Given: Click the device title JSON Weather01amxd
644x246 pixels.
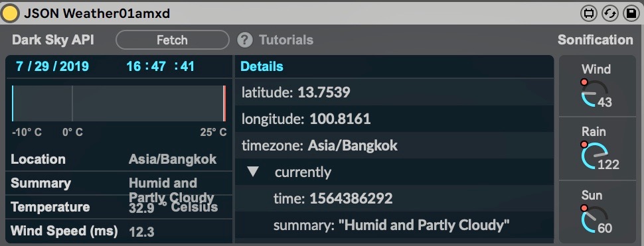Looking at the screenshot, I should 97,13.
